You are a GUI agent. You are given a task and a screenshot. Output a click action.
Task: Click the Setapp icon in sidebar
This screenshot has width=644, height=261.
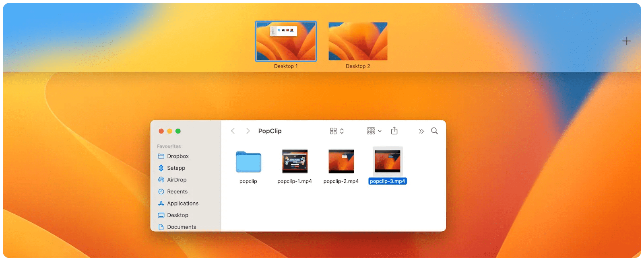(161, 168)
